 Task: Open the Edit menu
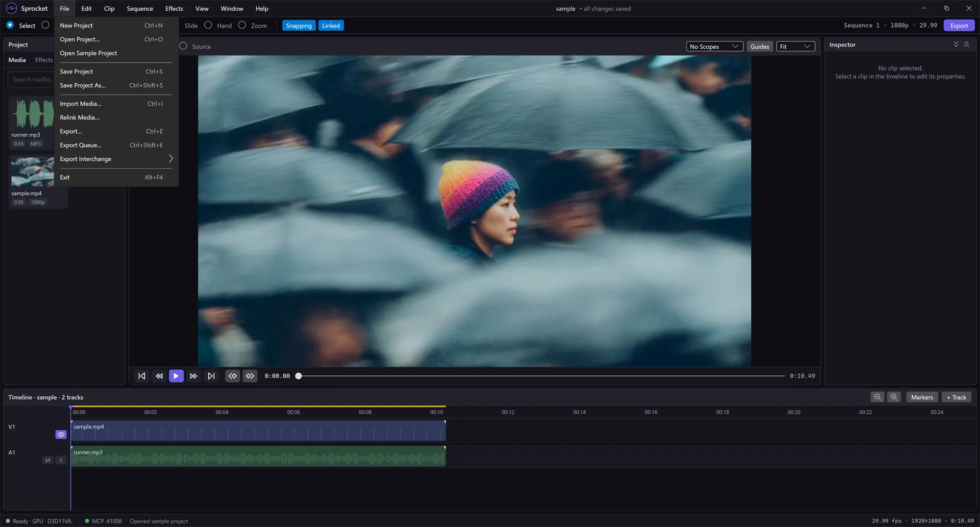click(x=86, y=9)
